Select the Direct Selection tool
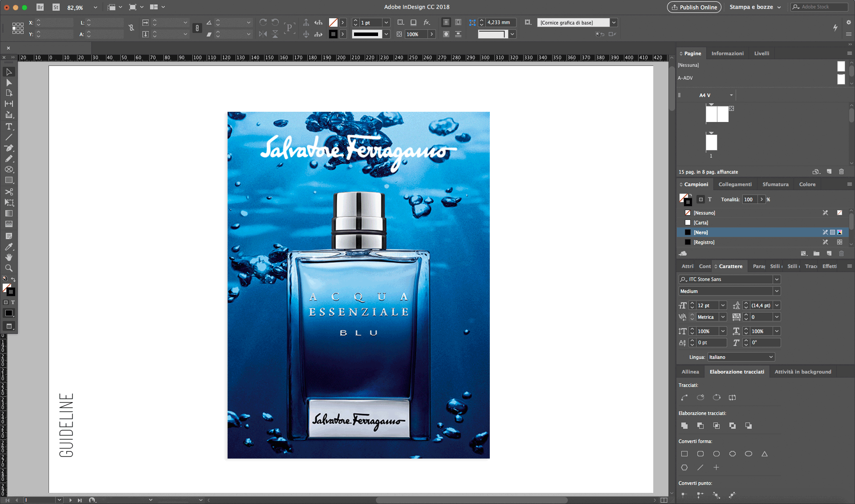Screen dimensions: 855x504 pos(9,83)
